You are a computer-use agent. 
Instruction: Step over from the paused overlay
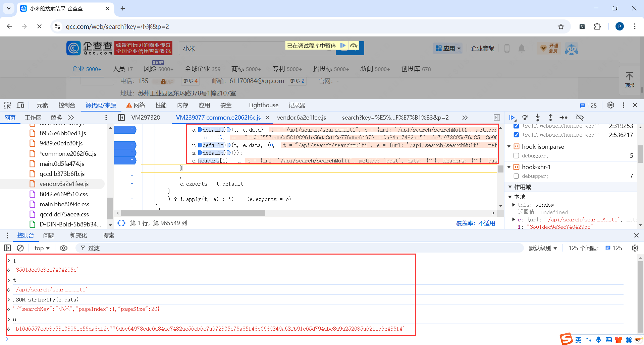[354, 46]
